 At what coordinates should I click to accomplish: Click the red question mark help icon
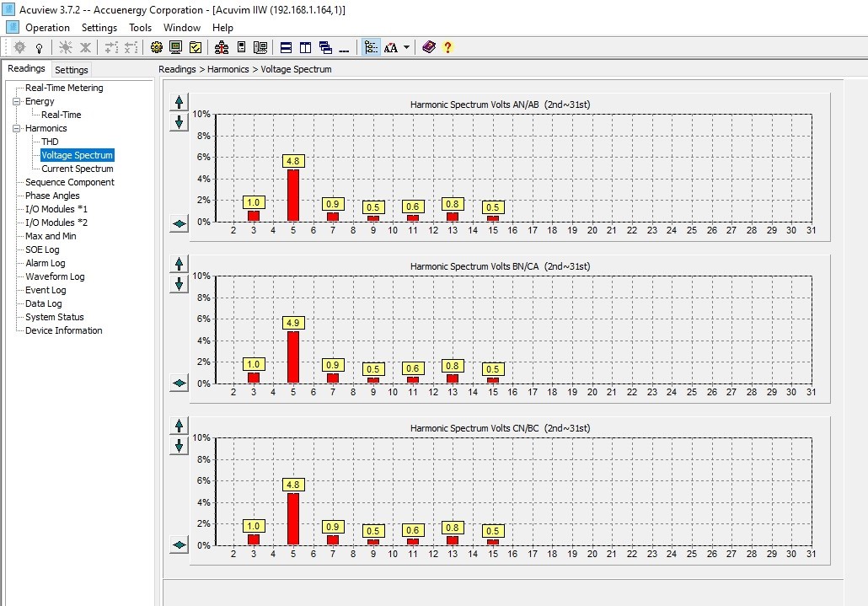click(x=447, y=47)
